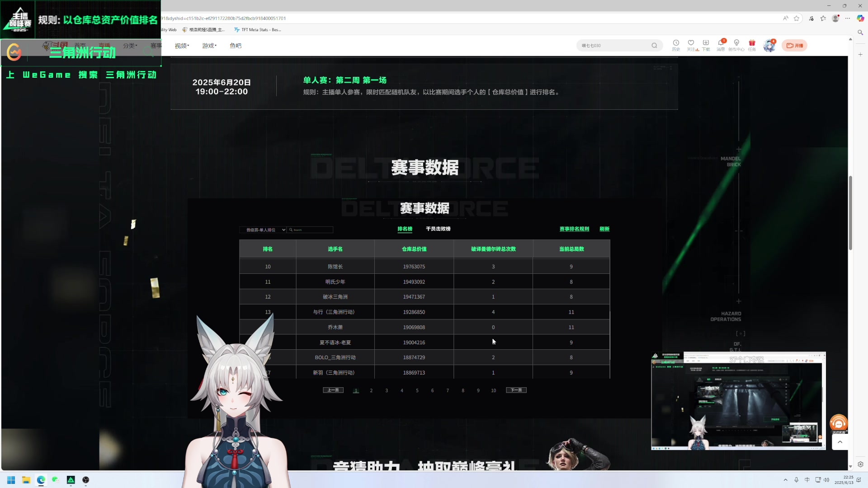Screen dimensions: 868x488
Task: Open the volume speaker tray icon
Action: (826, 480)
